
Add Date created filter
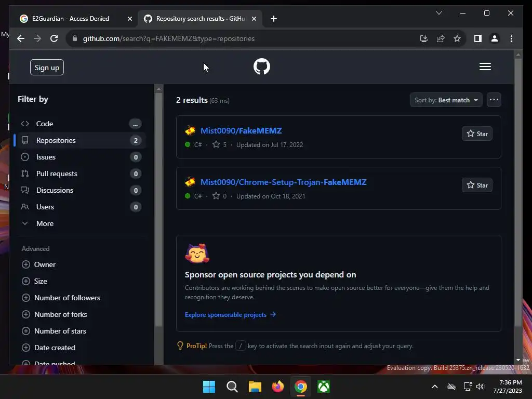point(48,348)
